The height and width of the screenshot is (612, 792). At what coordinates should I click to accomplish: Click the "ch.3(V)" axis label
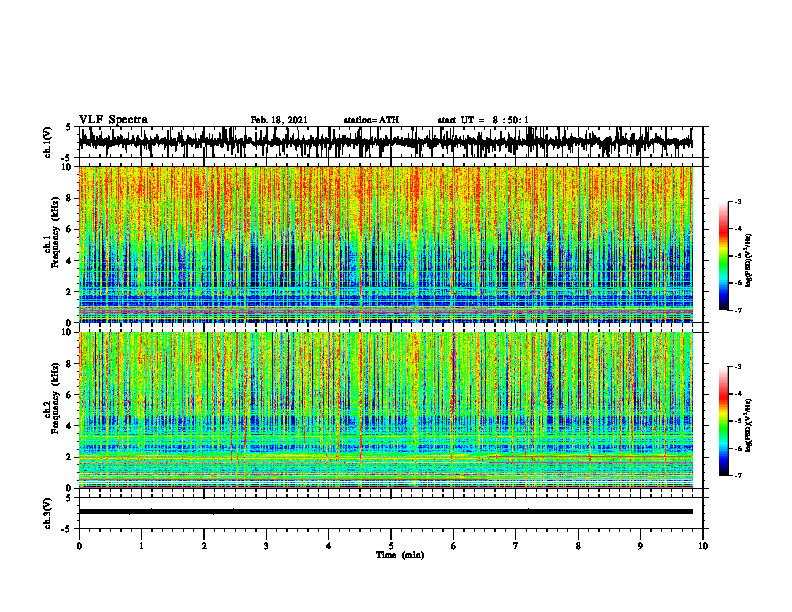[x=48, y=514]
